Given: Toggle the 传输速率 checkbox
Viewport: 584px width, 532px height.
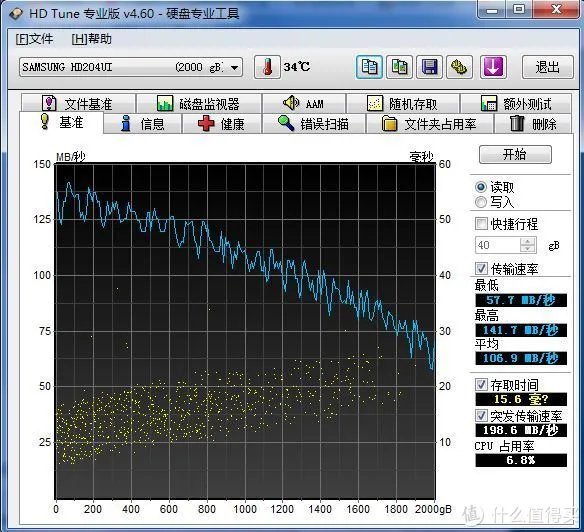Looking at the screenshot, I should click(x=481, y=268).
